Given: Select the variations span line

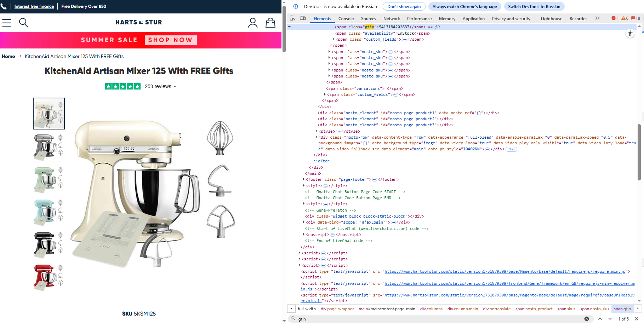Looking at the screenshot, I should point(364,88).
